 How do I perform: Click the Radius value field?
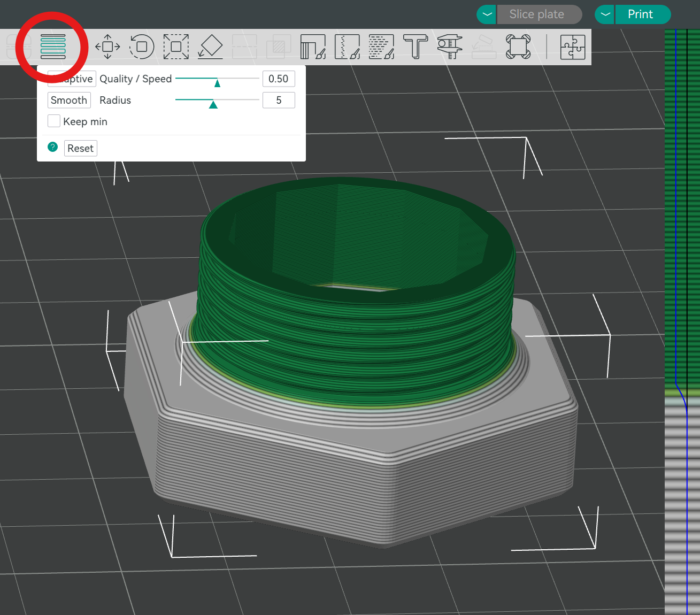tap(279, 101)
